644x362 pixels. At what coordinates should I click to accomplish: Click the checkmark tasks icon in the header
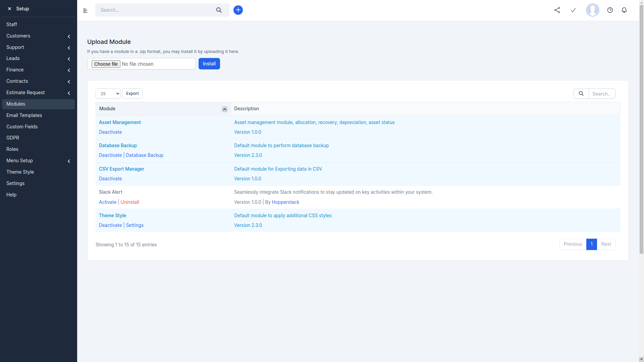click(574, 10)
